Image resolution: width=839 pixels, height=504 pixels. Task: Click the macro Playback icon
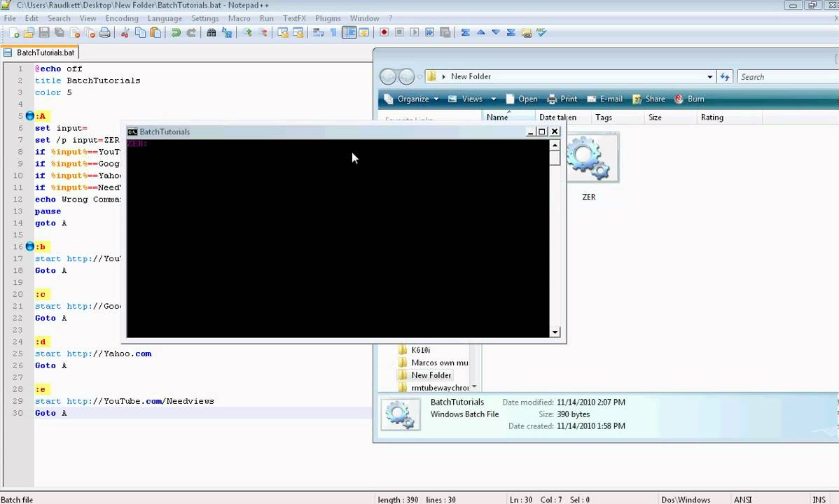(415, 33)
